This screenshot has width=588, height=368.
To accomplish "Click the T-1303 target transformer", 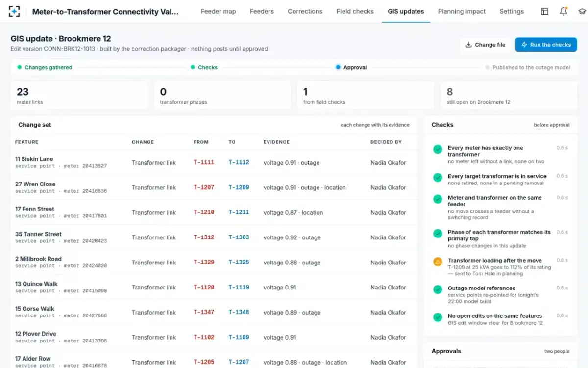I will [x=239, y=237].
